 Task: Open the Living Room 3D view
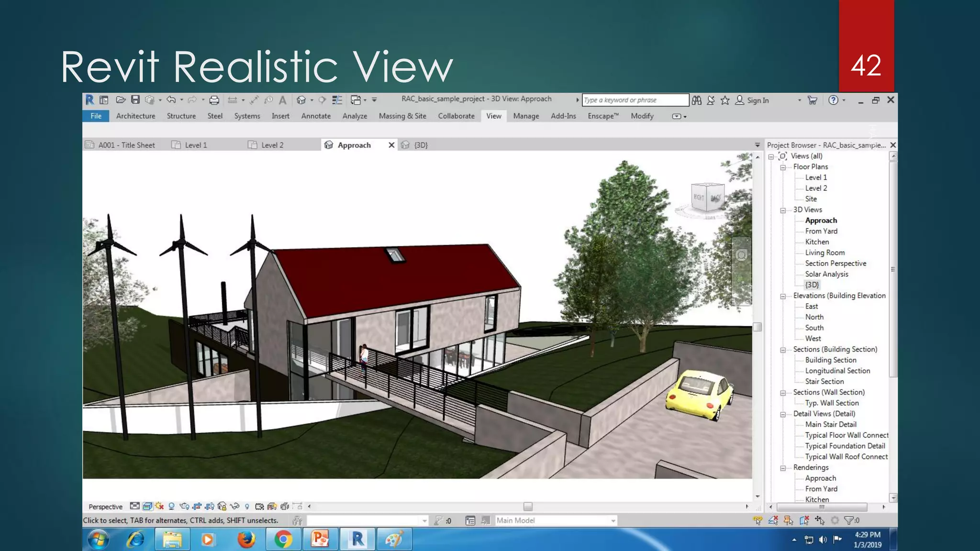point(824,253)
